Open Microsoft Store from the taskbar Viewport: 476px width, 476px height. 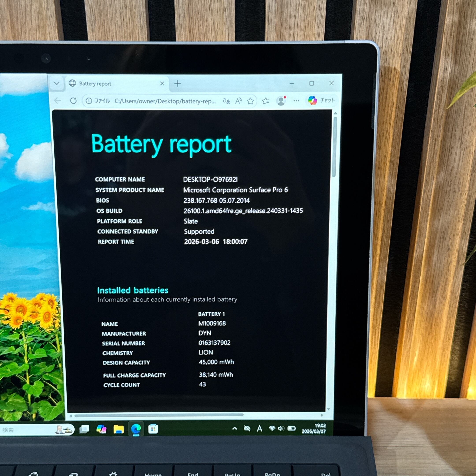[153, 429]
